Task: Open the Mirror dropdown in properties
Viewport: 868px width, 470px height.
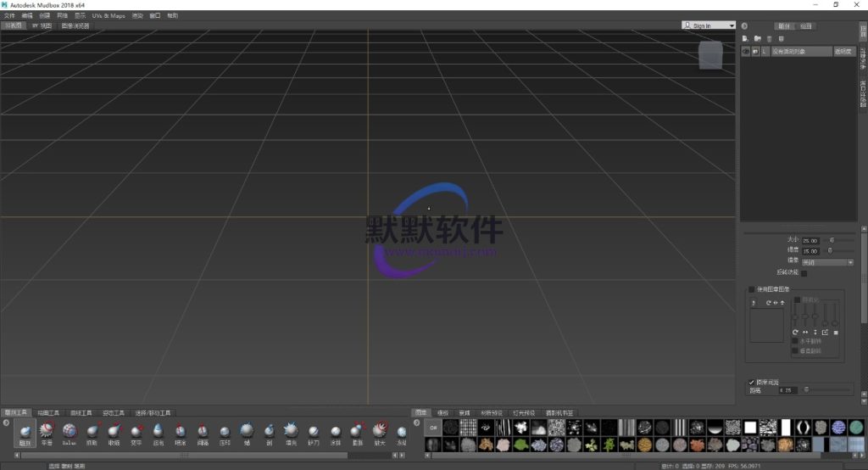Action: [826, 262]
